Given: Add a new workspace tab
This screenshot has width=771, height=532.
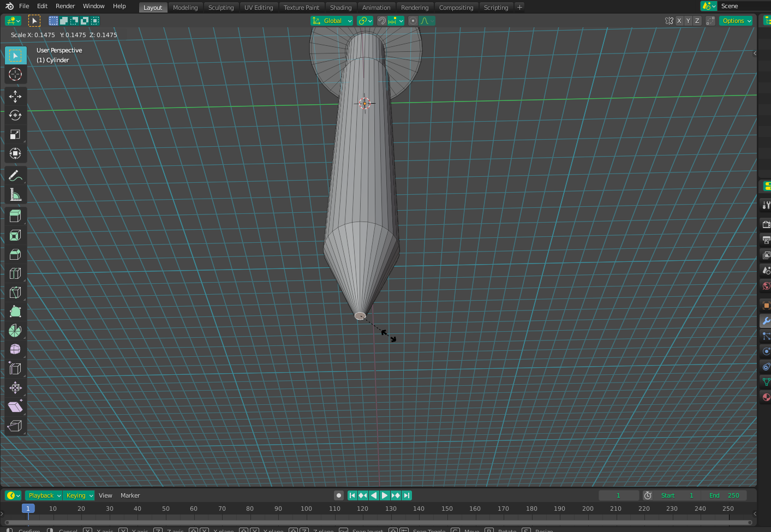Looking at the screenshot, I should (519, 8).
